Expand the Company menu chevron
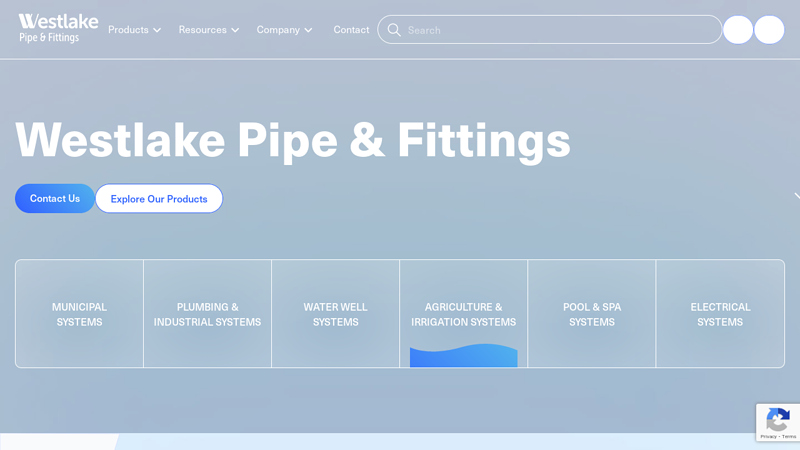Screen dimensions: 800x450 (x=308, y=30)
